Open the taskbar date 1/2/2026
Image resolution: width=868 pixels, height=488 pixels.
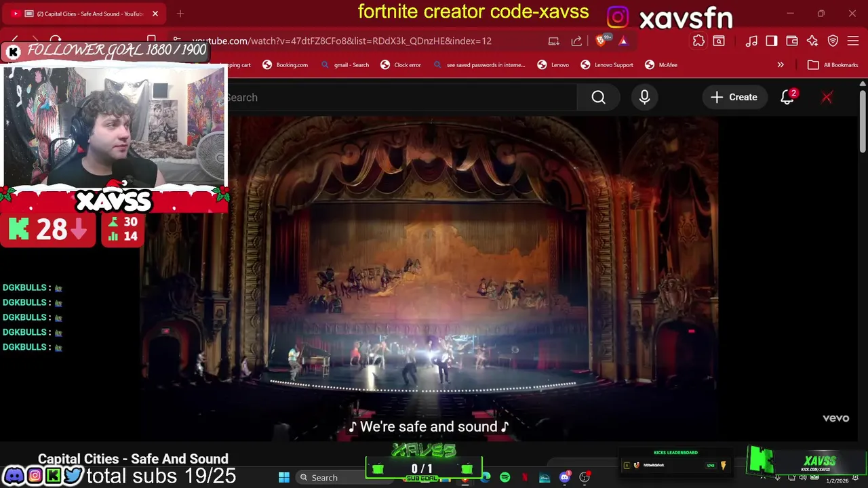click(837, 481)
